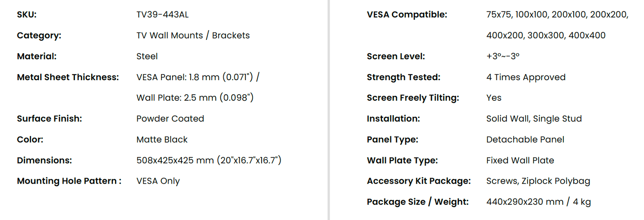The width and height of the screenshot is (644, 220).
Task: Open the TV Wall Mounts / Brackets category
Action: (193, 35)
